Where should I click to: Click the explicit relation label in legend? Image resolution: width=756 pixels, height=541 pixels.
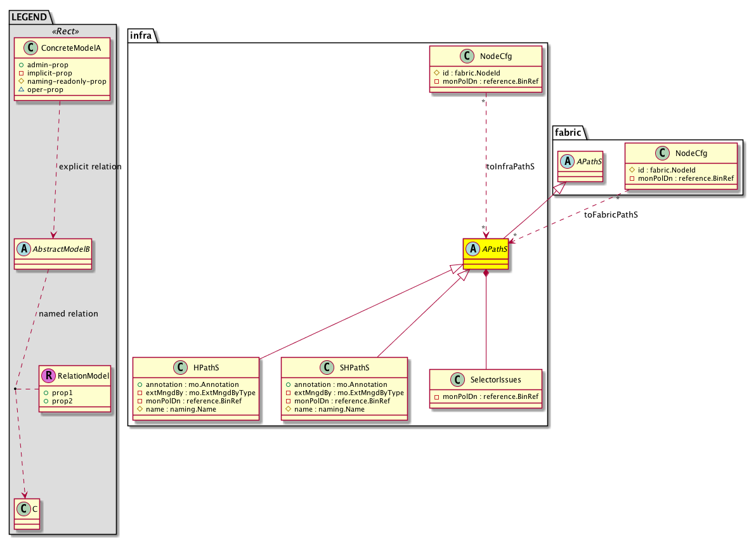point(89,167)
